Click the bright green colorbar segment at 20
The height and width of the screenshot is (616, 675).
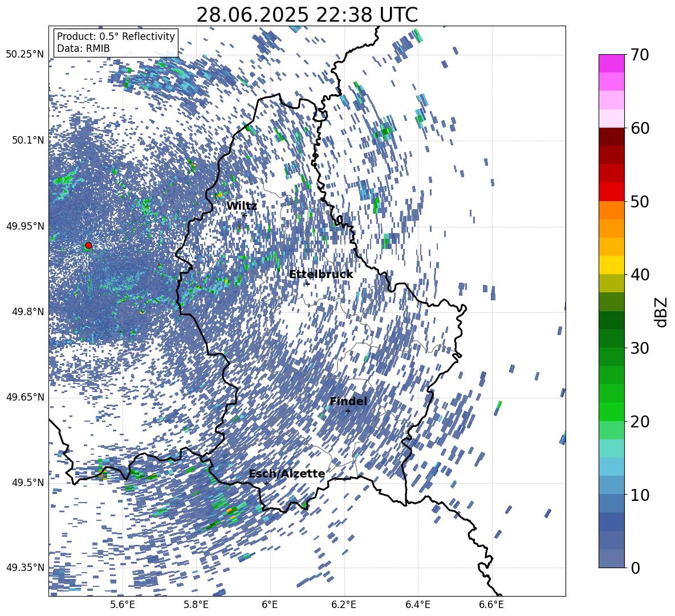(x=611, y=411)
